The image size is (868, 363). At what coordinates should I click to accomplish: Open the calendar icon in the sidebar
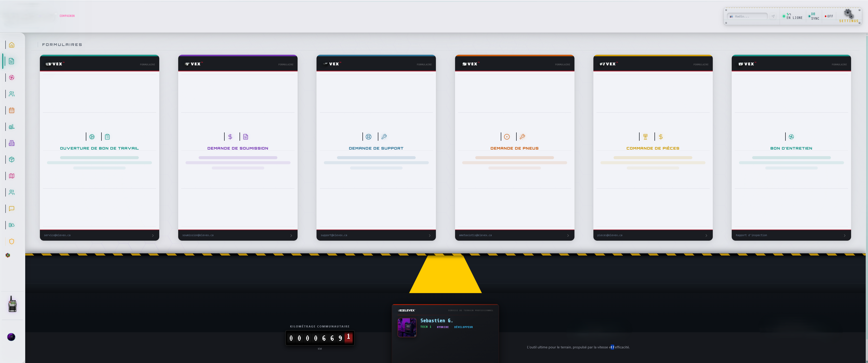(x=12, y=110)
